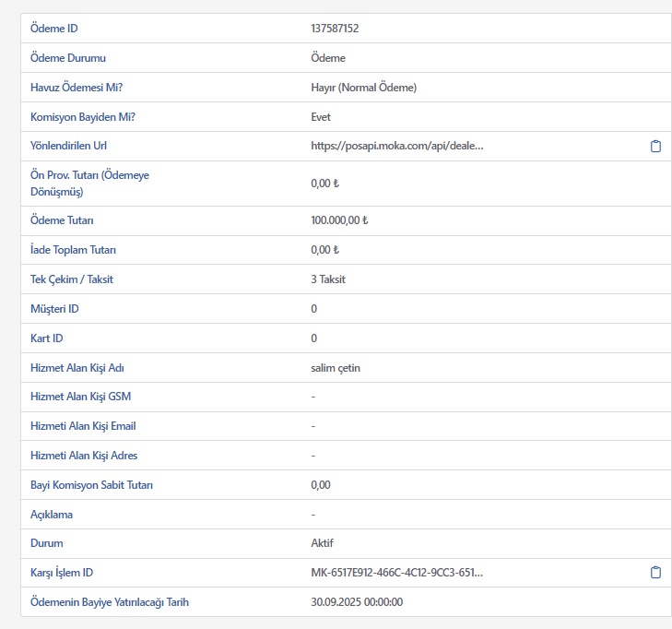Click the MK-6517E912 transaction ID text
The height and width of the screenshot is (629, 672).
(x=397, y=573)
